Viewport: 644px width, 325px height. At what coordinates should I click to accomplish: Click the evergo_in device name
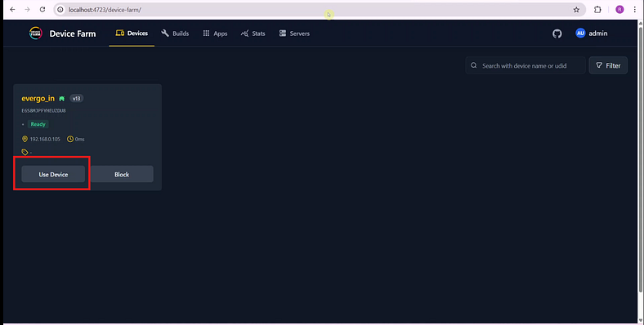38,99
